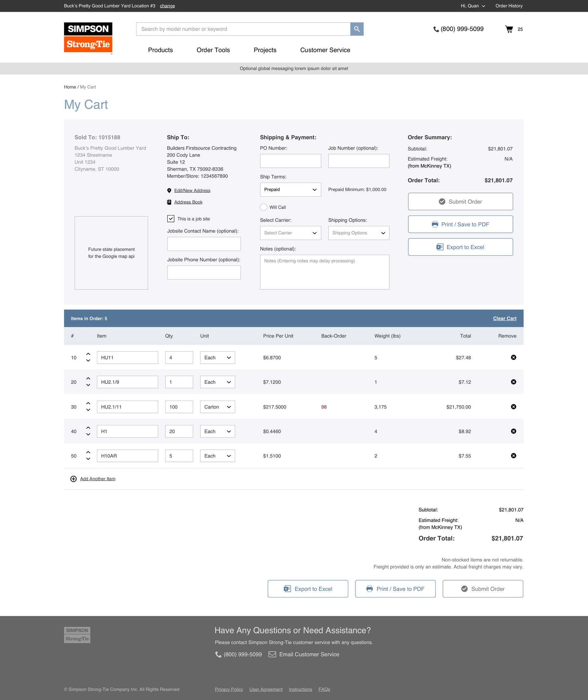Change unit dropdown for HU2.1/11 Carton
Screen dimensions: 588x700
[x=218, y=407]
